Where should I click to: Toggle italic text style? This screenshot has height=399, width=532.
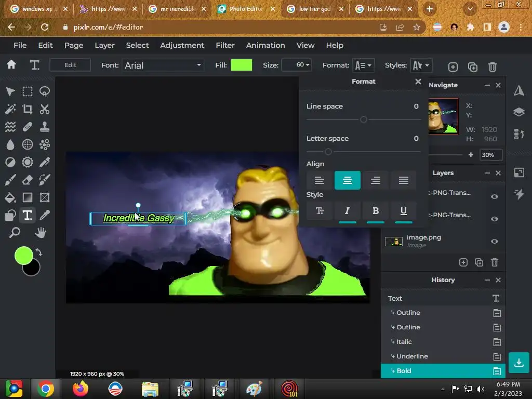tap(347, 211)
